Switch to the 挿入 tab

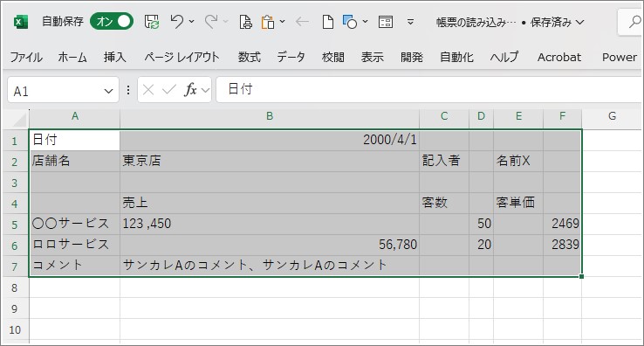point(114,57)
